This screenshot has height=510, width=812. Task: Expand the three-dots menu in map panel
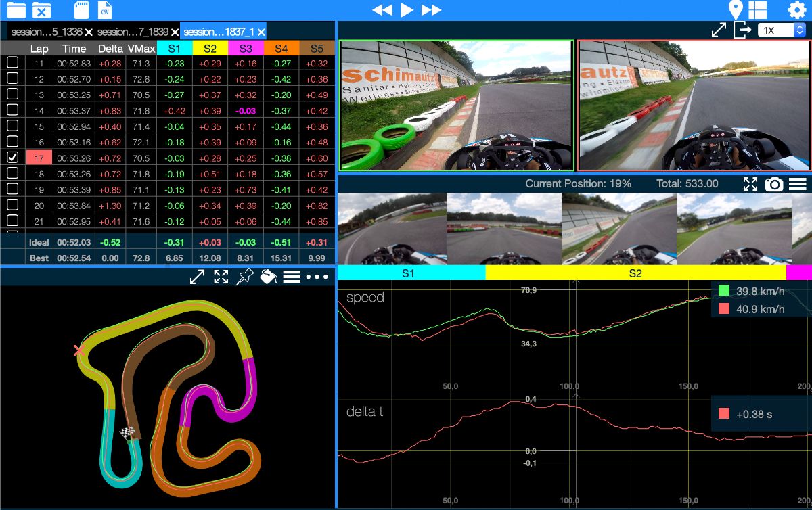click(317, 277)
